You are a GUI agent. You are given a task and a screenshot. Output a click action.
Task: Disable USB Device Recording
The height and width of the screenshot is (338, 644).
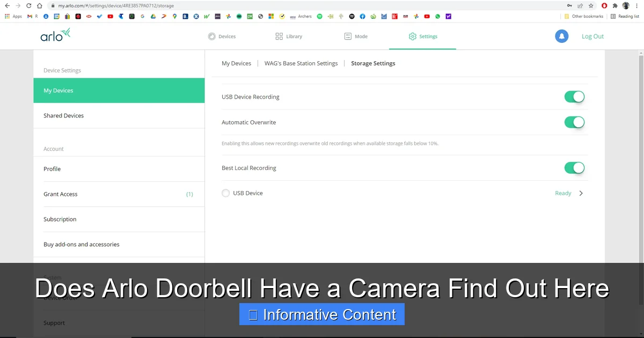pos(574,97)
